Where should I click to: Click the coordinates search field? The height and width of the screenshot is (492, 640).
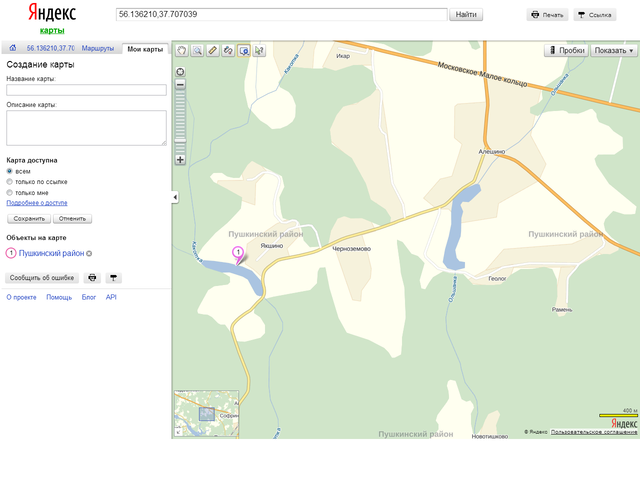tap(282, 14)
